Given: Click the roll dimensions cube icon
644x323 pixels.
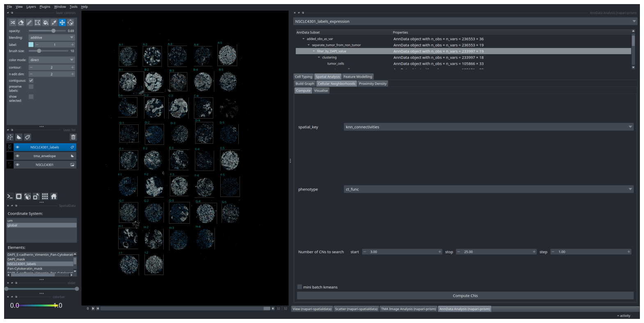Looking at the screenshot, I should click(27, 197).
